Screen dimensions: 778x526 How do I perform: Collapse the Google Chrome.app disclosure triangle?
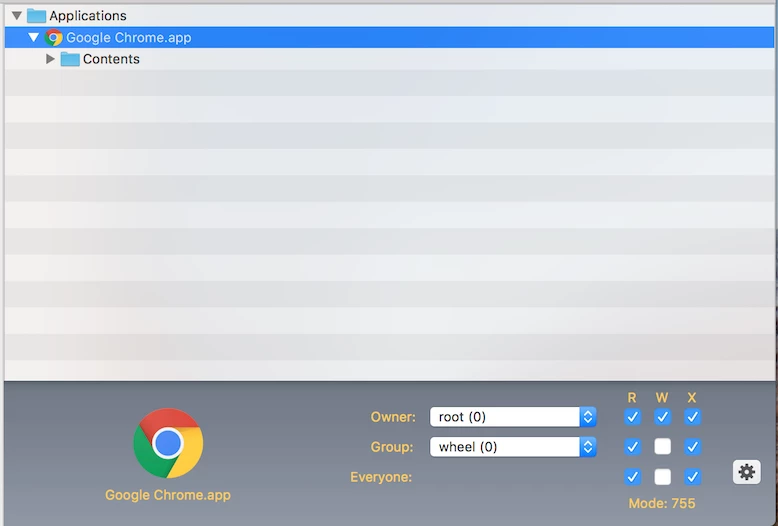[33, 37]
